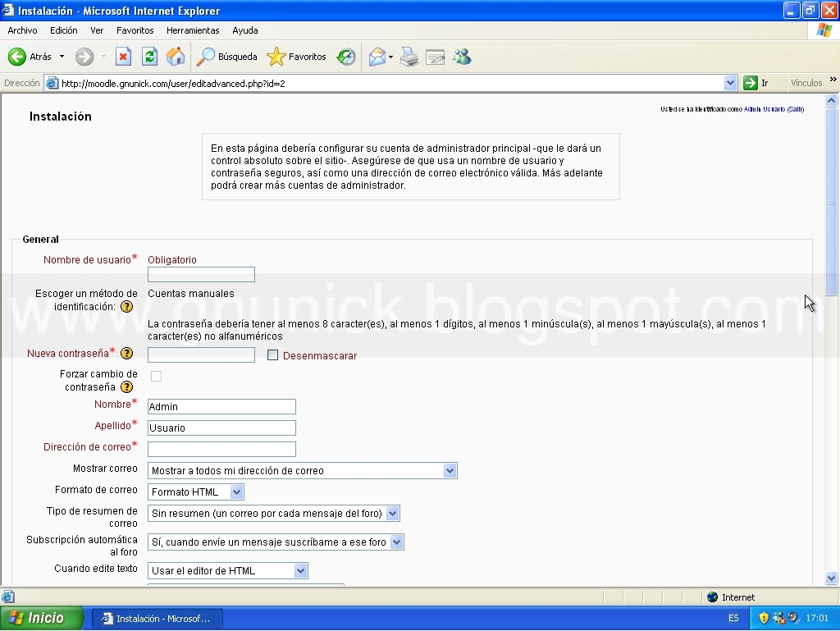The image size is (840, 631).
Task: Open the Messenger people icon
Action: click(x=462, y=57)
